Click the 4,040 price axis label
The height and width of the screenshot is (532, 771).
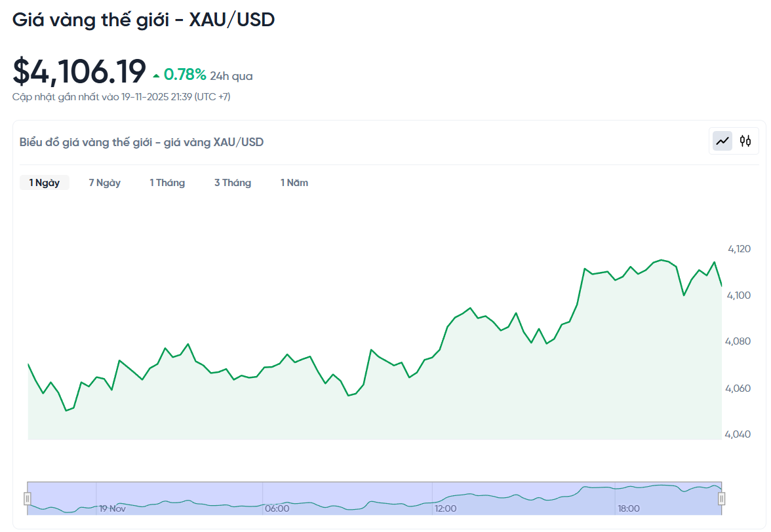pyautogui.click(x=739, y=434)
